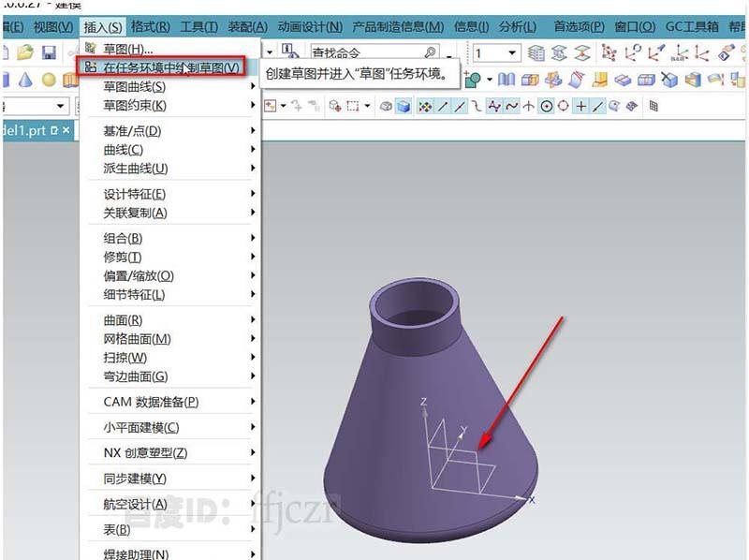The height and width of the screenshot is (560, 749).
Task: Open the 工具(T) menu
Action: (x=198, y=27)
